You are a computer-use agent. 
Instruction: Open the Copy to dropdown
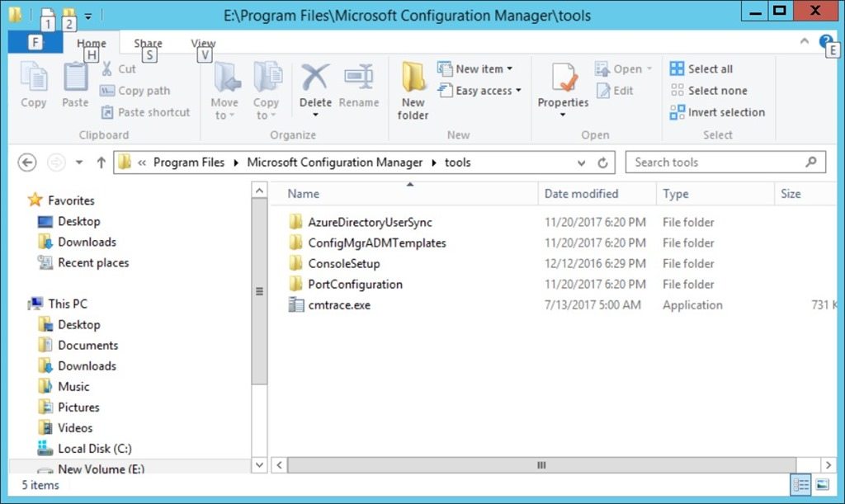click(267, 91)
